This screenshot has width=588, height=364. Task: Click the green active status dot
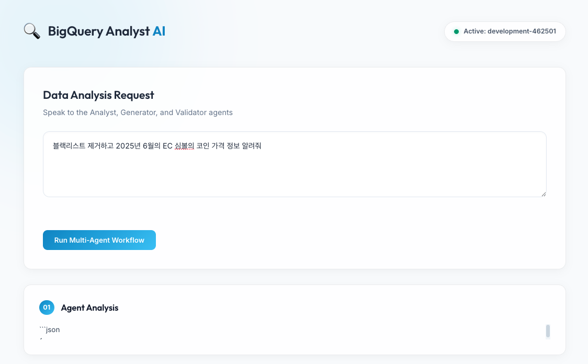[456, 31]
